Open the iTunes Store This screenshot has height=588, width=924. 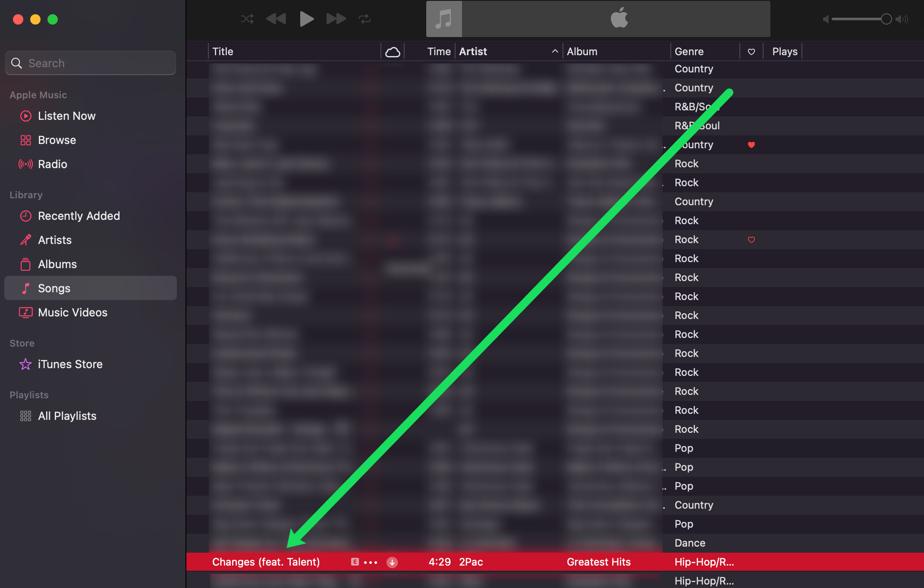click(70, 364)
